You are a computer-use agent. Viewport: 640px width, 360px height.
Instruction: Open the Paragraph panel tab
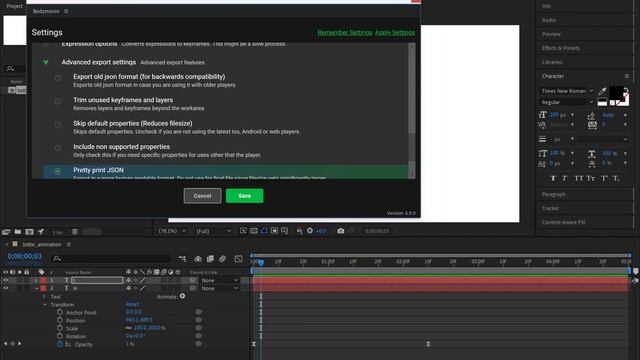(x=553, y=194)
